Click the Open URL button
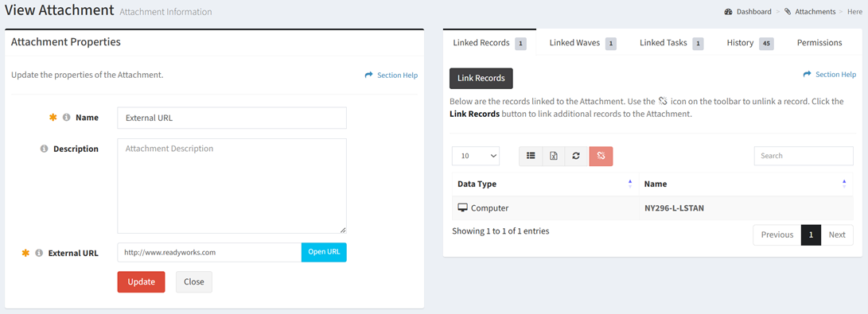The width and height of the screenshot is (868, 314). pyautogui.click(x=324, y=252)
